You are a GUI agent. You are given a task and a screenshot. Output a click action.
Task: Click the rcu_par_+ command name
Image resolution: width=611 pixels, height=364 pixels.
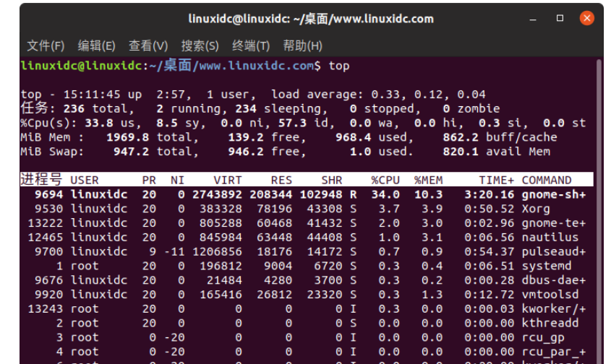pyautogui.click(x=554, y=352)
